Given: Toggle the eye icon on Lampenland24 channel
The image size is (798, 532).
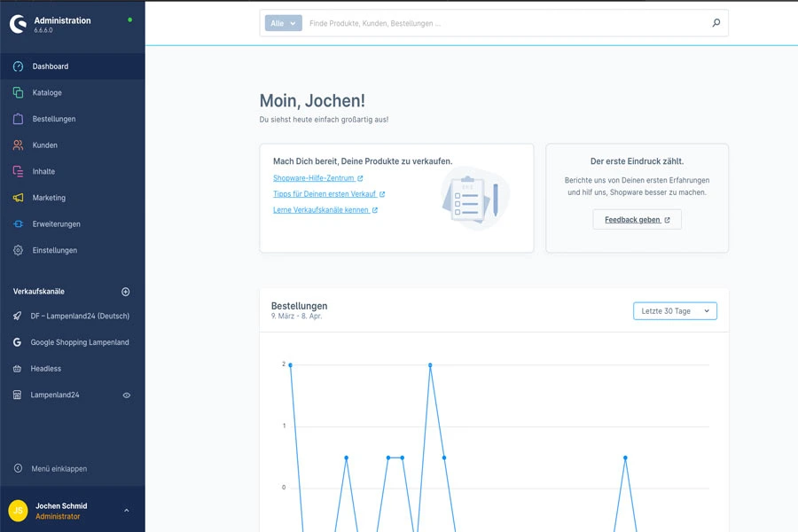Looking at the screenshot, I should [x=126, y=395].
